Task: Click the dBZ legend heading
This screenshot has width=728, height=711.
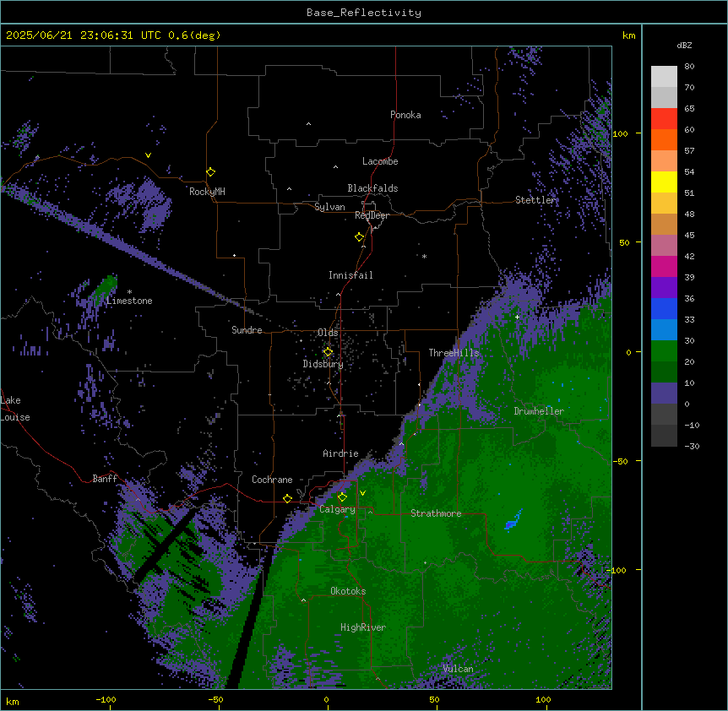Action: pyautogui.click(x=684, y=45)
